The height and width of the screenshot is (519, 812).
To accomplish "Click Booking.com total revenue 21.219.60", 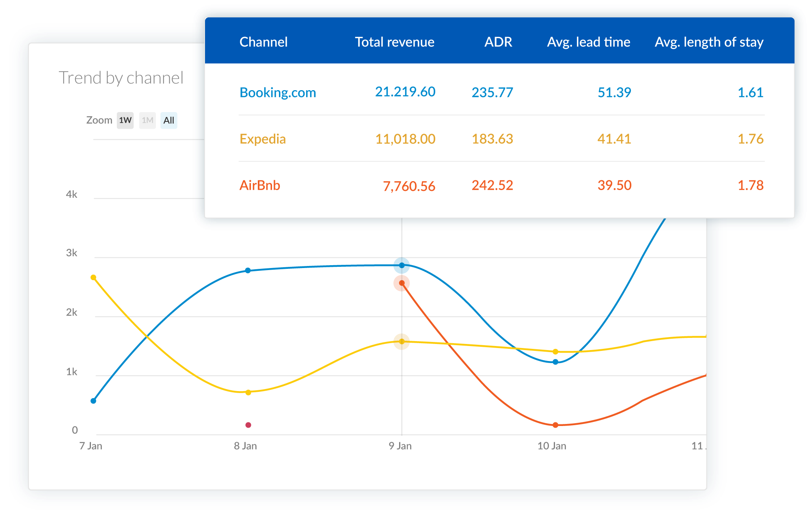I will coord(405,92).
